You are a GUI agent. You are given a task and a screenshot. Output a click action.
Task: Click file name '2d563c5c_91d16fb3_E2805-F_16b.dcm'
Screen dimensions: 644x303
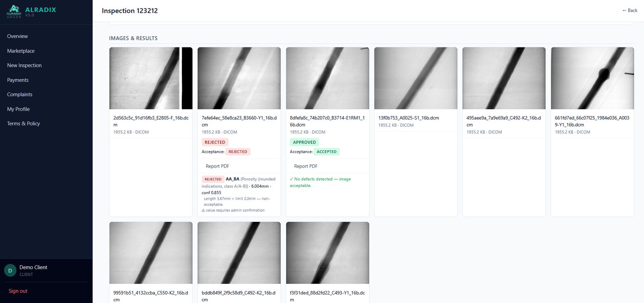[x=151, y=121]
